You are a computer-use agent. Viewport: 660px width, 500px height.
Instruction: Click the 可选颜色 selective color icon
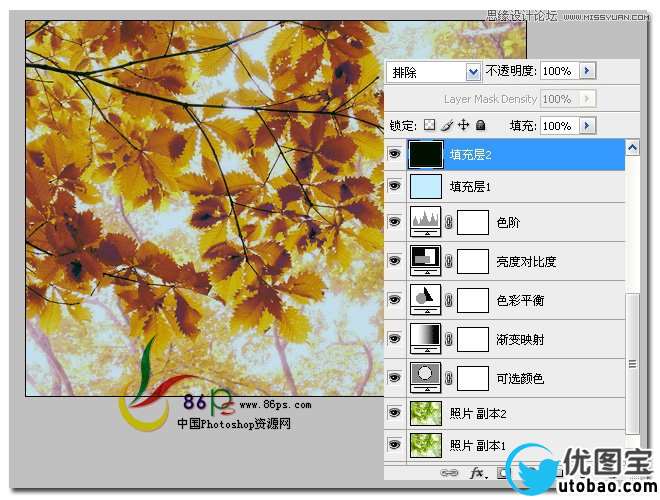click(426, 378)
